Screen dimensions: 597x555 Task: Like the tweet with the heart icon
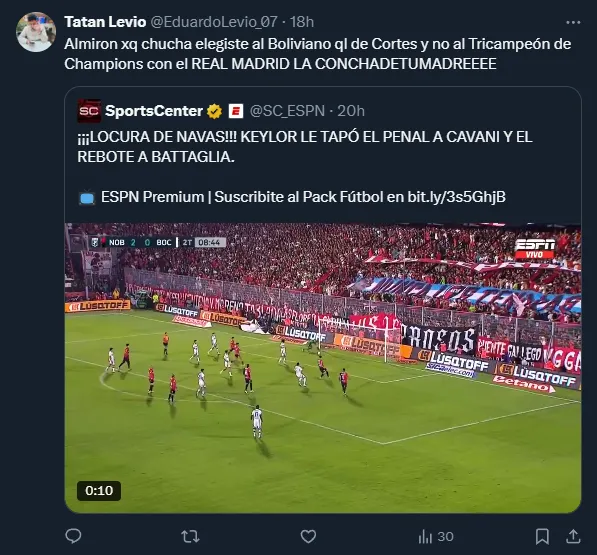pos(308,536)
